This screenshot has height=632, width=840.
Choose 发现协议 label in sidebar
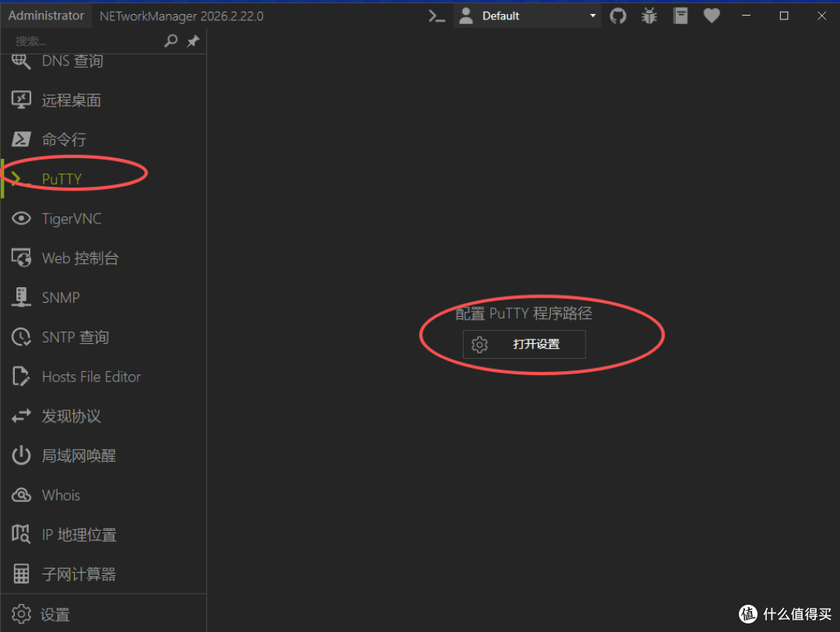tap(72, 416)
